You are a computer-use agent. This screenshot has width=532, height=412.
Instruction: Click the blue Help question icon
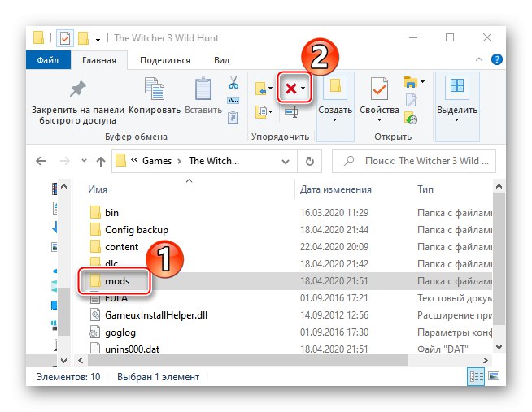[497, 59]
